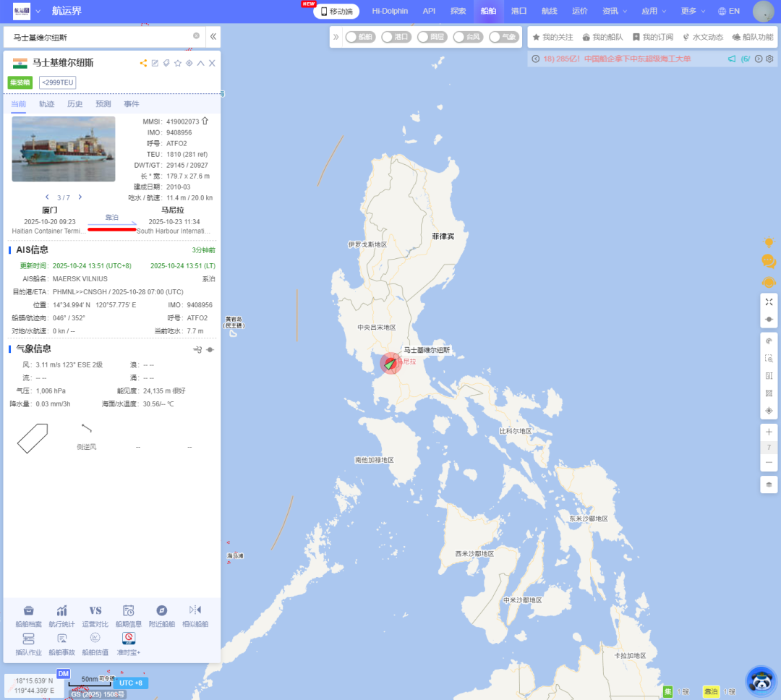The width and height of the screenshot is (781, 700).
Task: Open the map layers stack icon
Action: click(769, 485)
